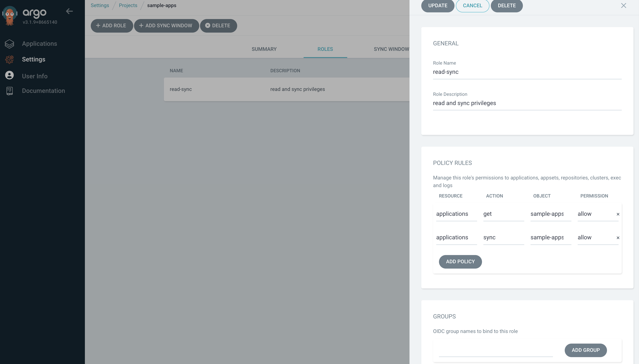The image size is (639, 364).
Task: Remove the applications sync policy row
Action: (618, 238)
